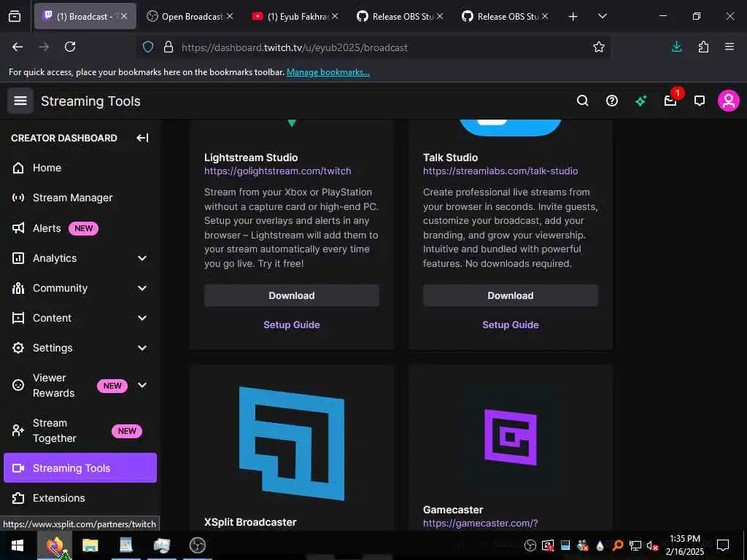Go to Home in sidebar
This screenshot has width=747, height=560.
80,168
